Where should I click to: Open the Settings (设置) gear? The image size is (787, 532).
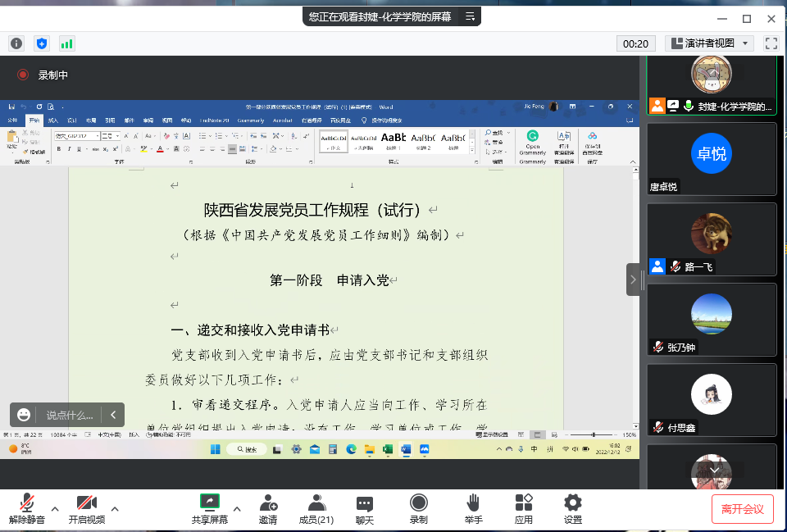click(573, 509)
